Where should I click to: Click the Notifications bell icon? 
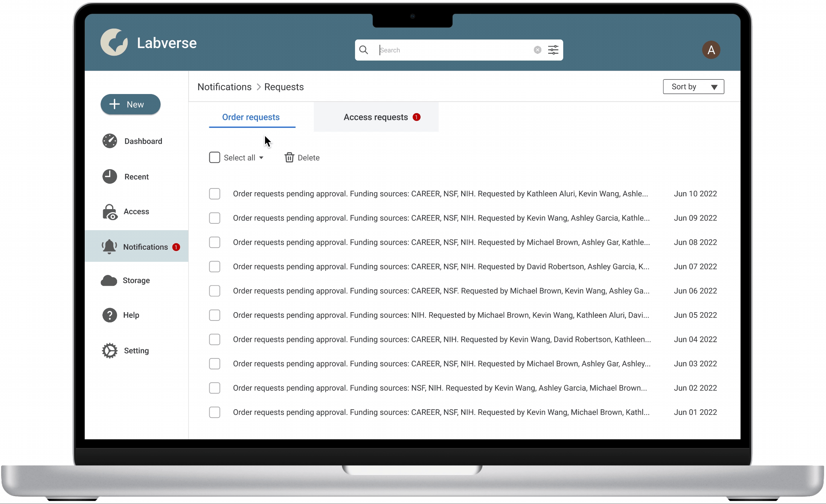tap(109, 246)
